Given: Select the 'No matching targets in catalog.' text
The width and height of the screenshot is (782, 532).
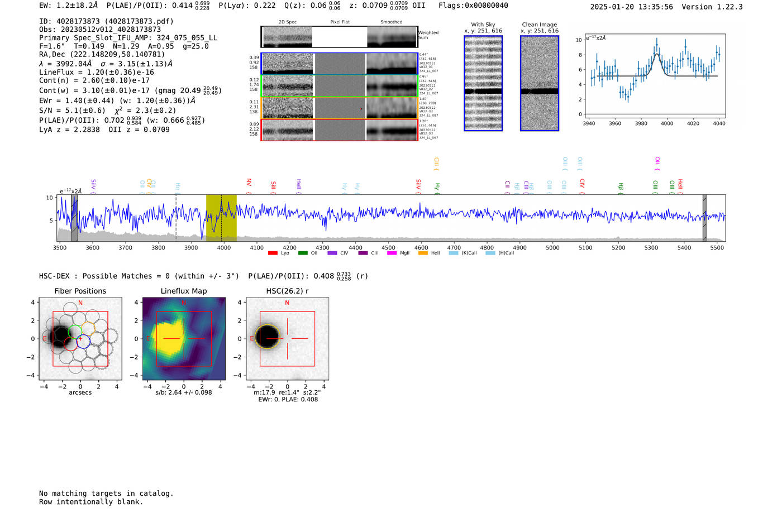Looking at the screenshot, I should (106, 493).
